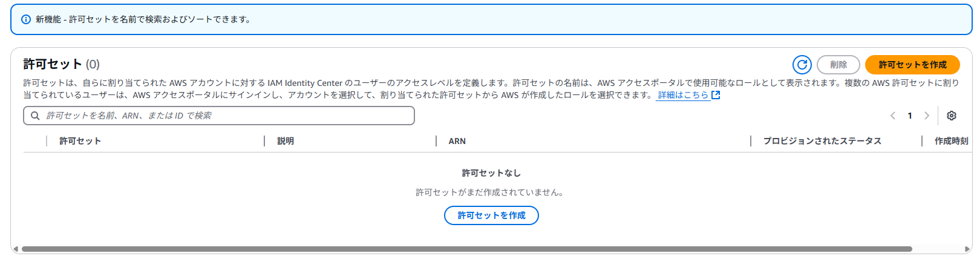Click the プロビジョンされたステータス column header
Viewport: 980px width, 259px height.
coord(822,141)
